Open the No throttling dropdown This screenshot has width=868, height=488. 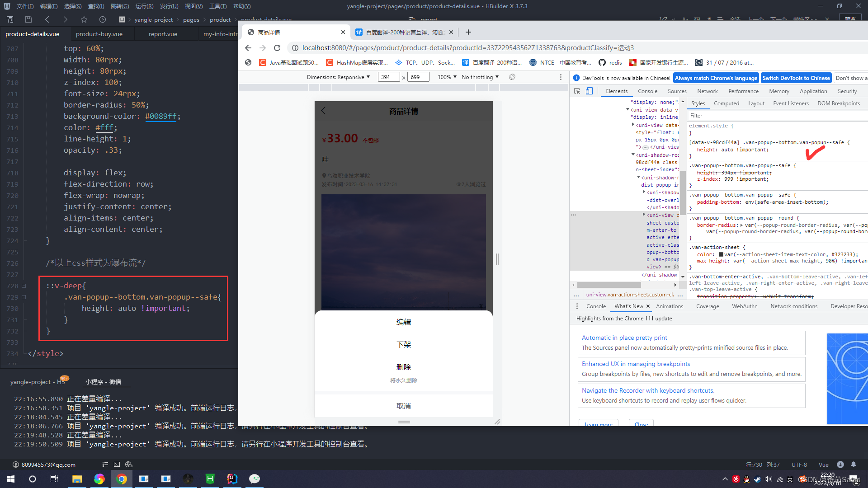point(479,77)
